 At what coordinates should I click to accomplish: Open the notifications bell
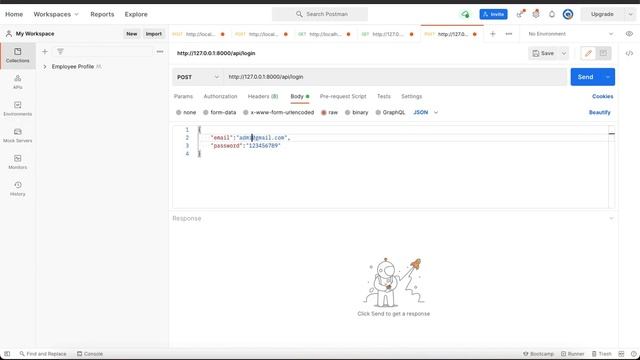click(552, 14)
